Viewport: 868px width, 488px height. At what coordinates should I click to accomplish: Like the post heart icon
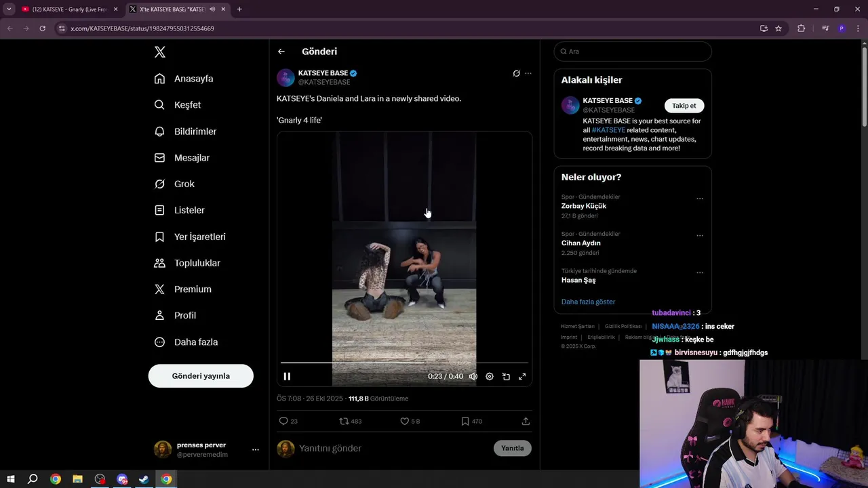click(x=405, y=421)
